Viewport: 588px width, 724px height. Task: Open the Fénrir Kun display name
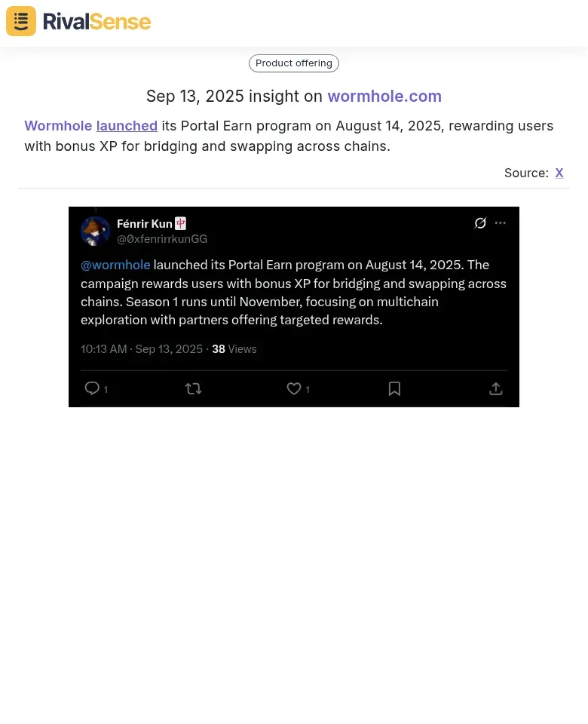point(145,224)
